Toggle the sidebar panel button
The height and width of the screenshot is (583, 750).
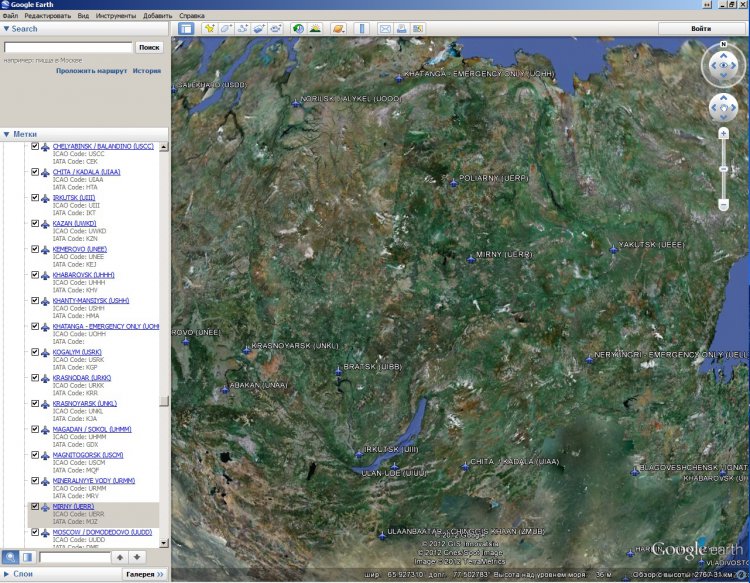(186, 29)
